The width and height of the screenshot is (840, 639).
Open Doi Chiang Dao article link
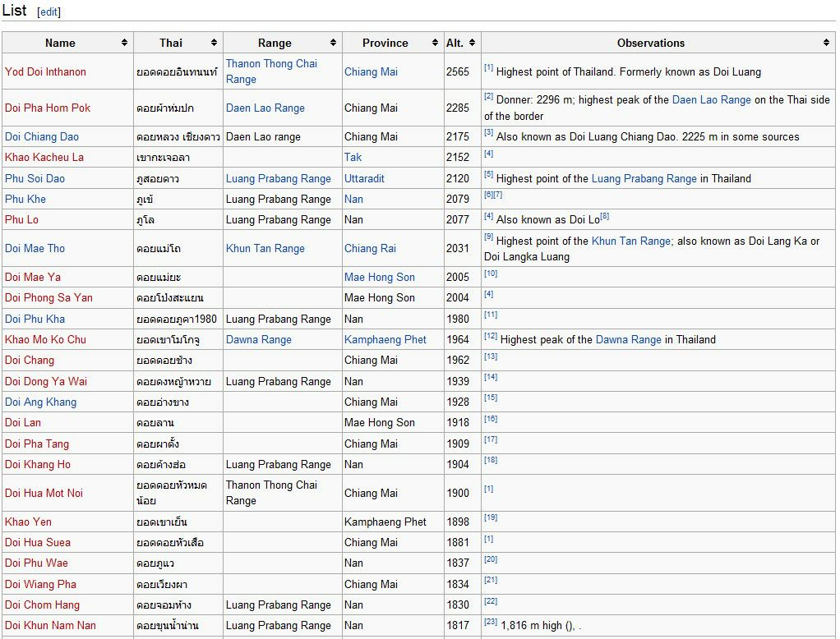click(x=42, y=136)
